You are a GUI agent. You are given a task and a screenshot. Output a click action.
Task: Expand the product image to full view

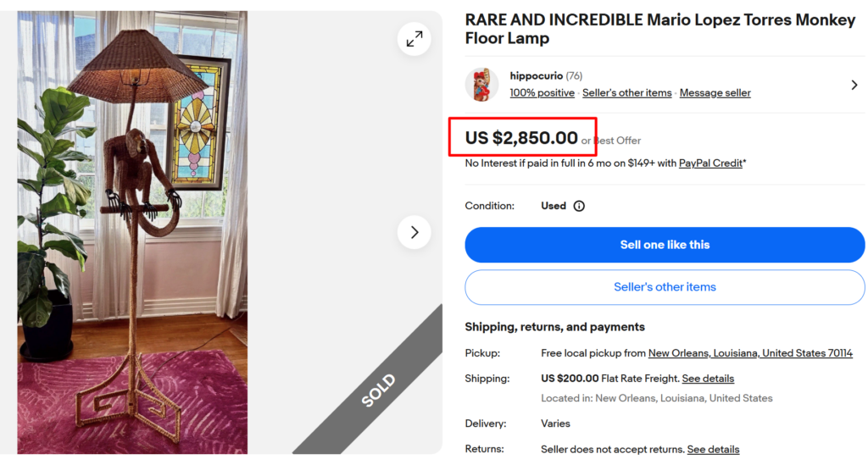pyautogui.click(x=414, y=39)
